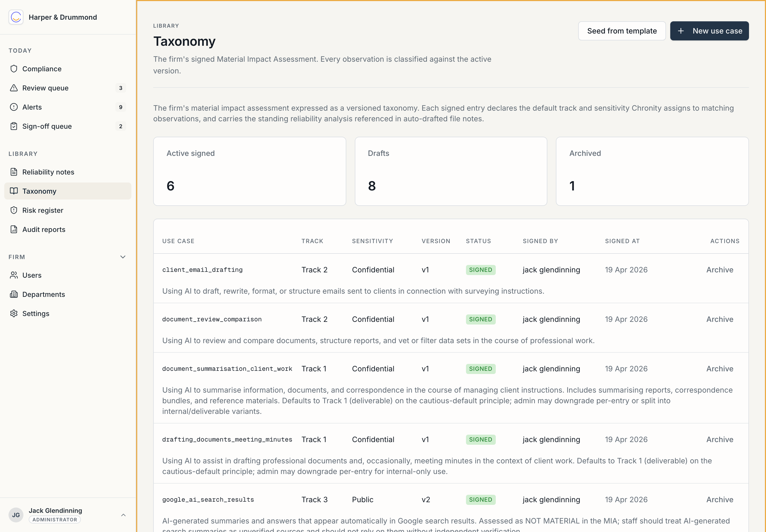This screenshot has height=532, width=766.
Task: Click the ADMINISTRATOR role badge
Action: click(x=55, y=520)
